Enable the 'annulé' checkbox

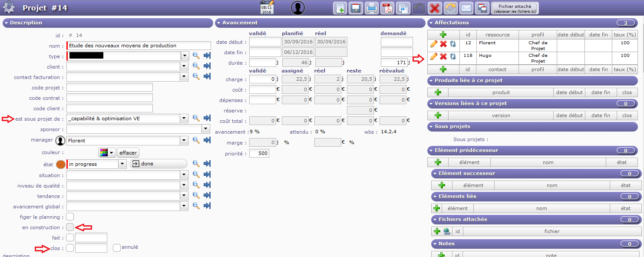116,248
